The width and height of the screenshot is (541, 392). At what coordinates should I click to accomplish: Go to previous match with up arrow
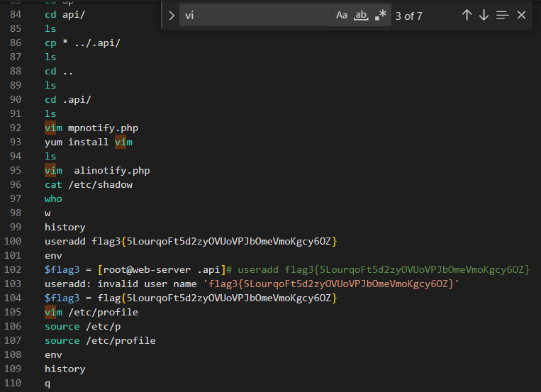467,15
